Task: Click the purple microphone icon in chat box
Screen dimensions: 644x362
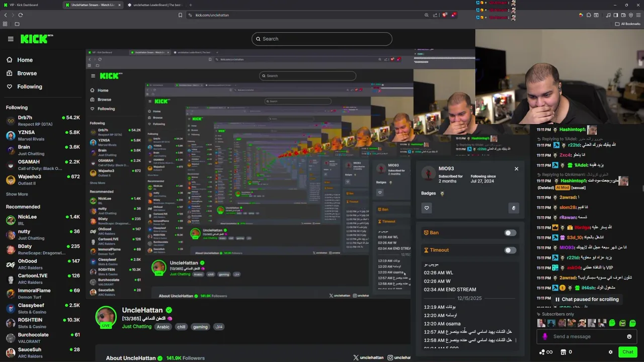Action: coord(545,337)
